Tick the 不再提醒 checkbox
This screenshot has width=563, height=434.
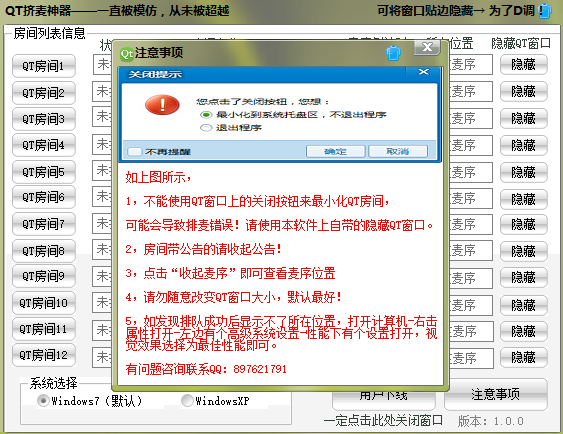(x=135, y=151)
